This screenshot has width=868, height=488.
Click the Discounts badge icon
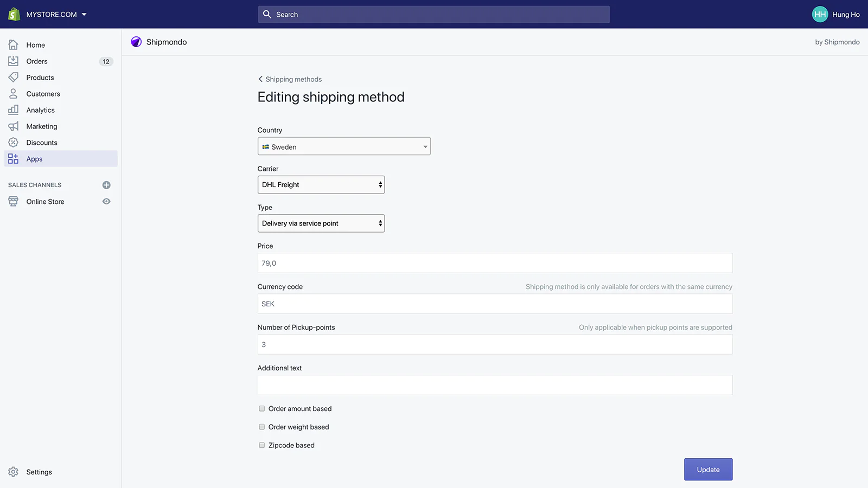[14, 143]
